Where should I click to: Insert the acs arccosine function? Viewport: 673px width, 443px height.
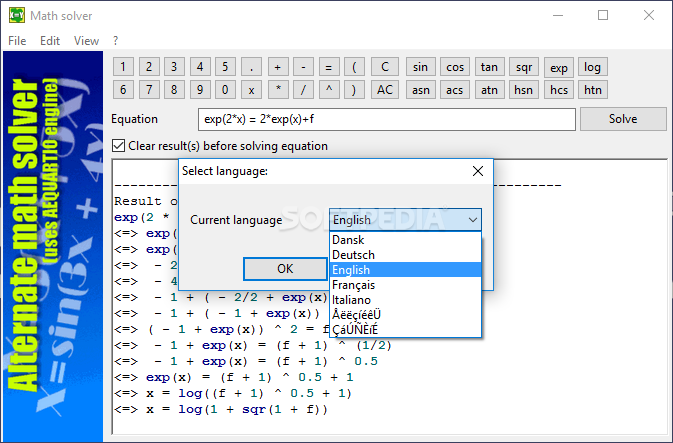click(x=455, y=90)
